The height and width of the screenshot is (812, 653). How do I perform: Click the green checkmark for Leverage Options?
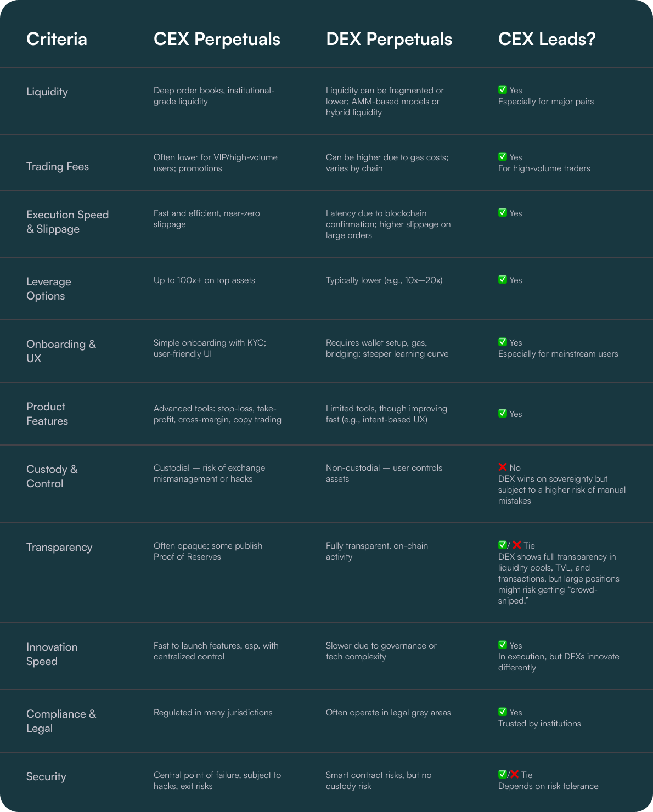tap(502, 280)
